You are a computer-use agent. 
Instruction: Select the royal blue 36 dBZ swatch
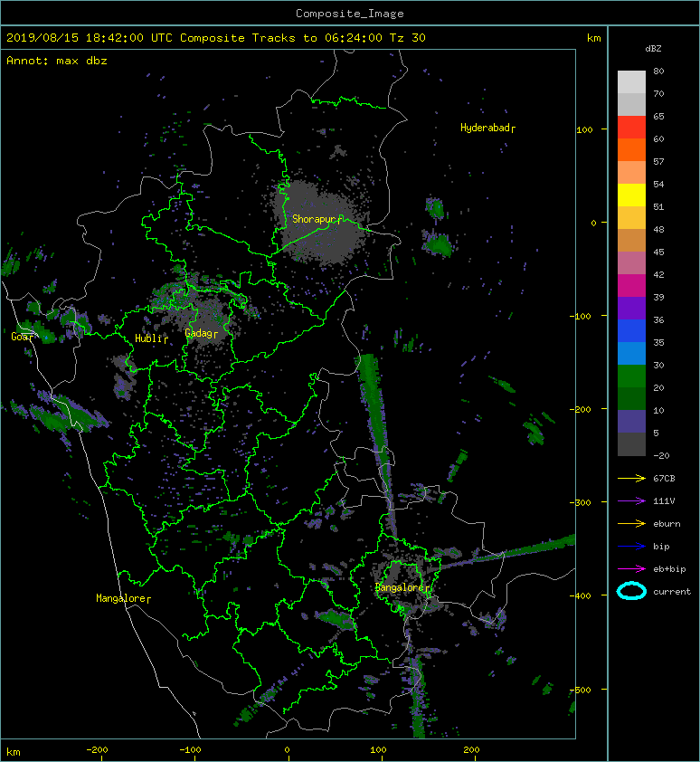pos(631,330)
